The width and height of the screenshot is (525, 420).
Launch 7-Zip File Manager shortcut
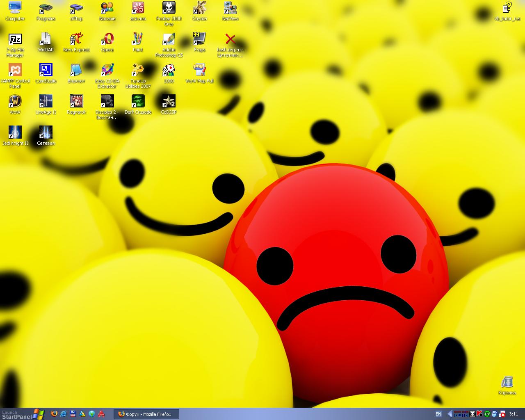(15, 45)
